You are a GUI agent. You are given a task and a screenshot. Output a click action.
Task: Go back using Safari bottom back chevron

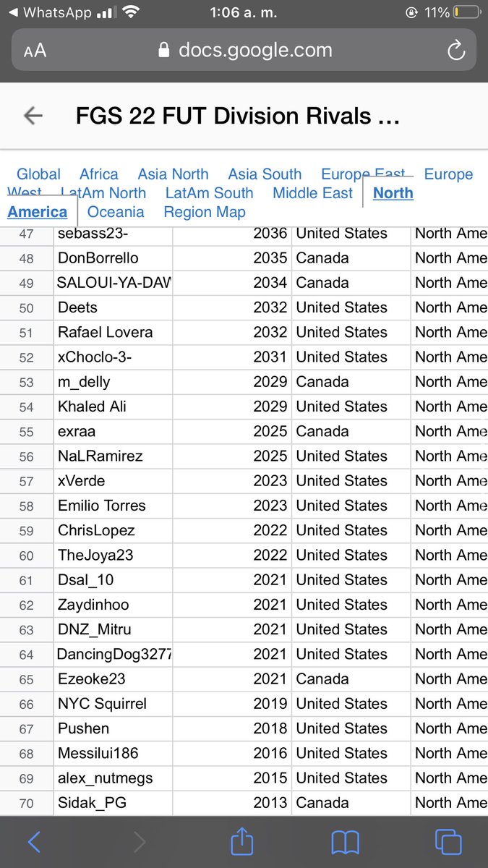tap(34, 842)
